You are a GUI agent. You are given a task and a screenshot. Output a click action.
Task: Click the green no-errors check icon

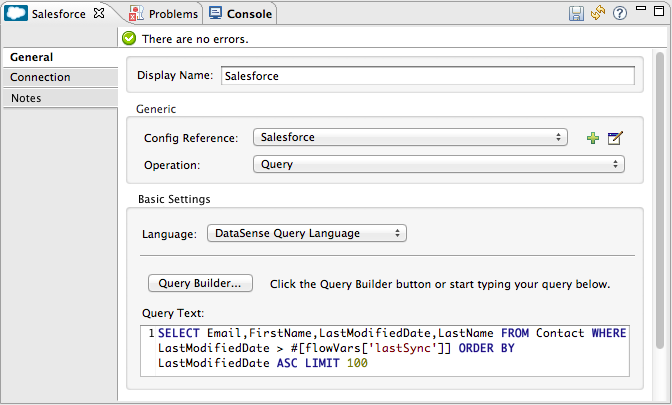point(129,39)
